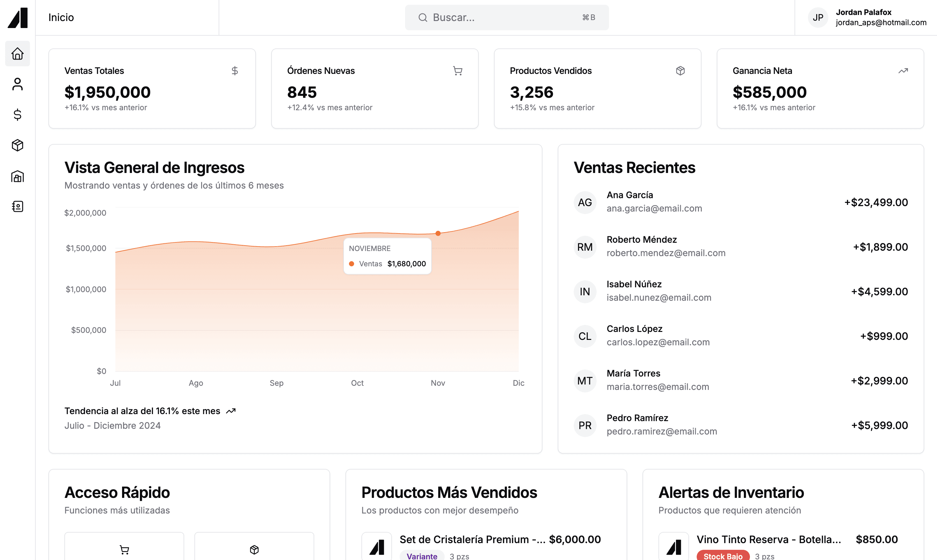Click the app logo in the sidebar
937x560 pixels.
[18, 18]
